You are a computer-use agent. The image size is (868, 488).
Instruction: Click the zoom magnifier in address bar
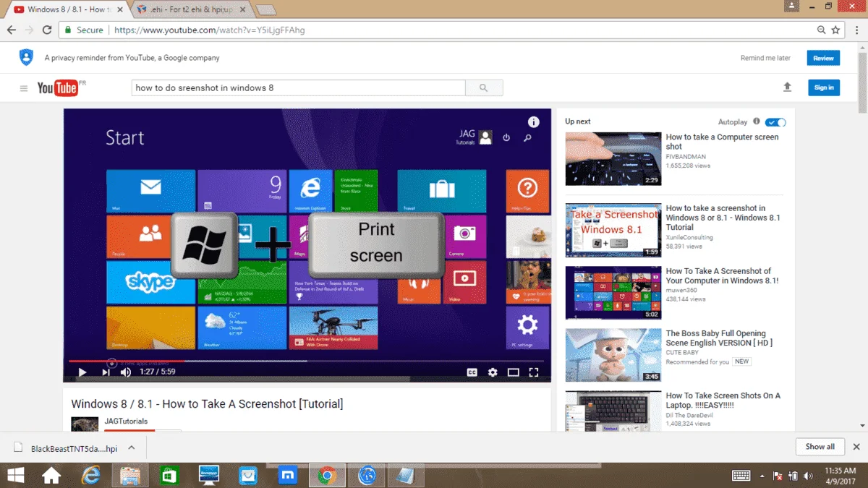click(x=822, y=30)
